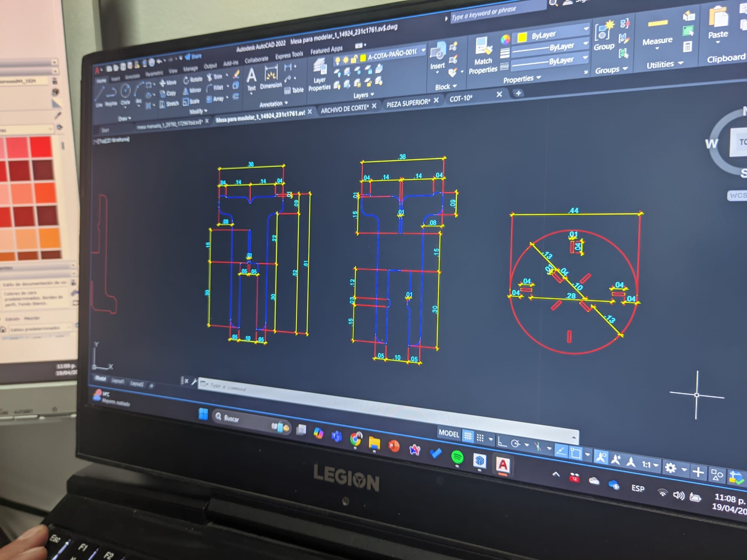The width and height of the screenshot is (747, 560).
Task: Toggle the drawing grid display
Action: [468, 436]
